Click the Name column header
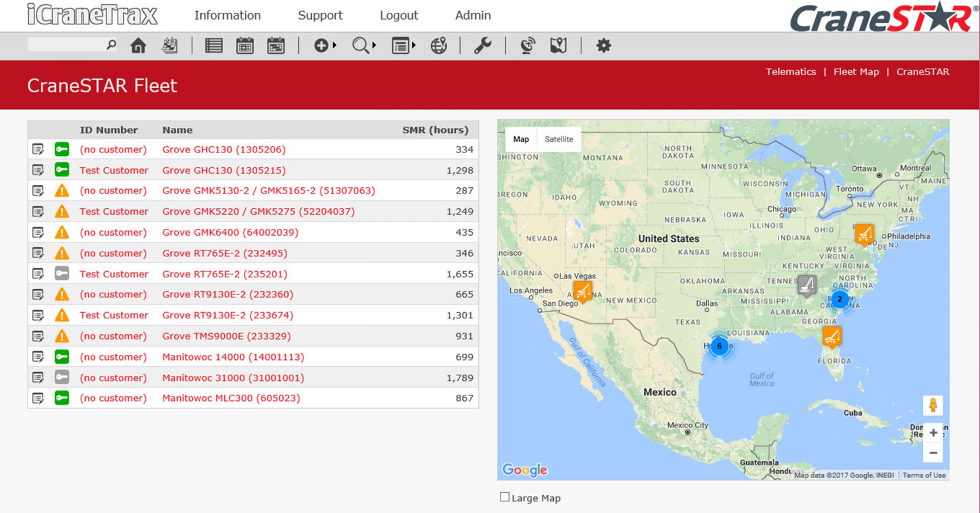The width and height of the screenshot is (980, 513). click(x=178, y=130)
